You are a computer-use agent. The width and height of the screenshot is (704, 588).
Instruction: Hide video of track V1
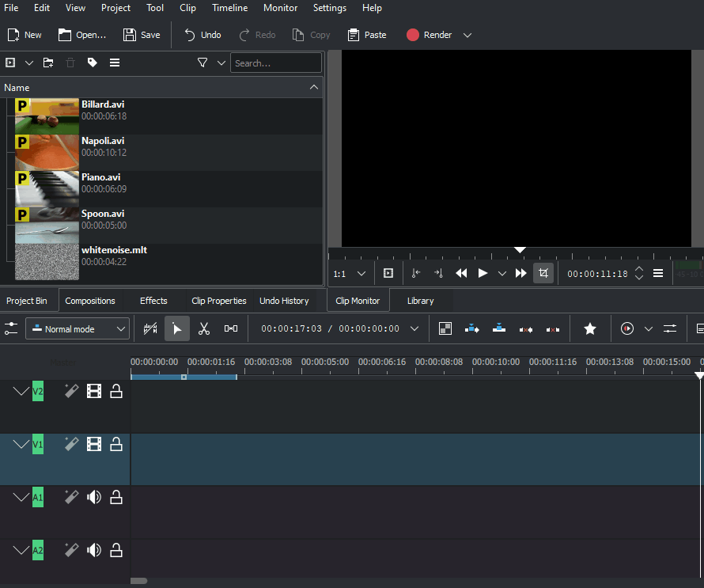click(x=94, y=444)
